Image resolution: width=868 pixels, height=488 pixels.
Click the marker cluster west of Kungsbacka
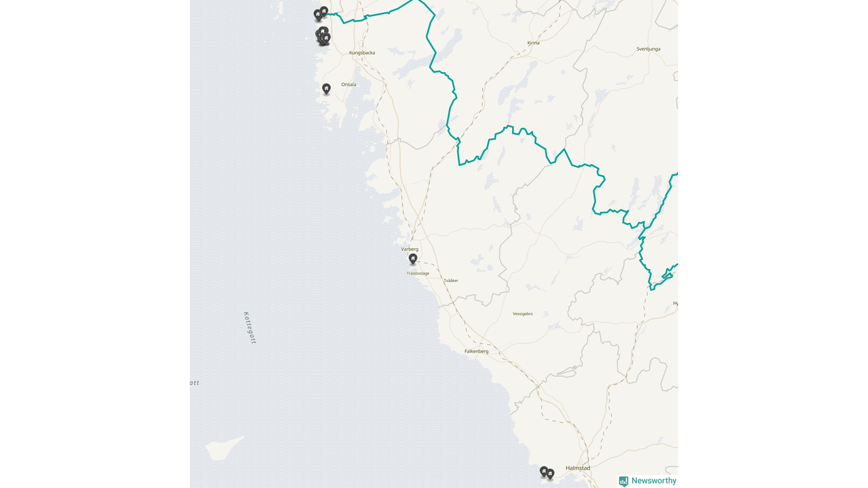coord(323,37)
